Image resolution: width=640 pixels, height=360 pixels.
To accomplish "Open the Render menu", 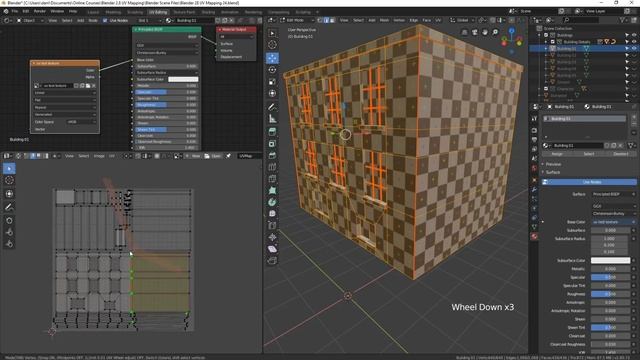I will [40, 11].
